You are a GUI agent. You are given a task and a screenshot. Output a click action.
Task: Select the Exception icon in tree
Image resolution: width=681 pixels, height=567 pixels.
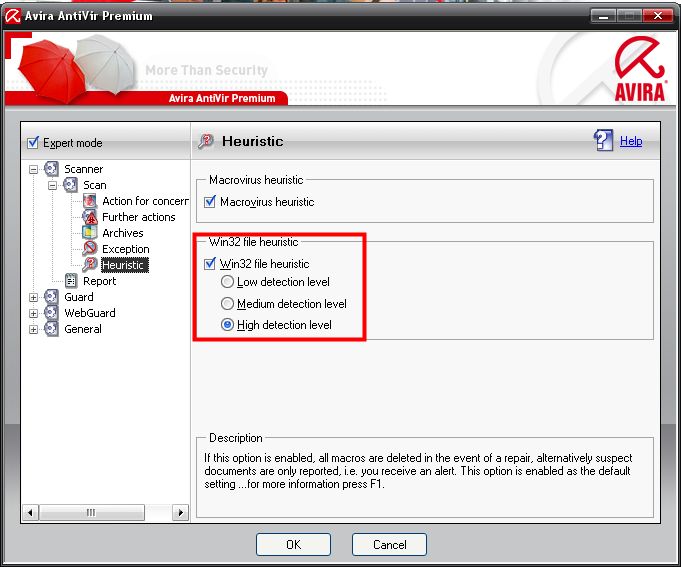point(90,249)
